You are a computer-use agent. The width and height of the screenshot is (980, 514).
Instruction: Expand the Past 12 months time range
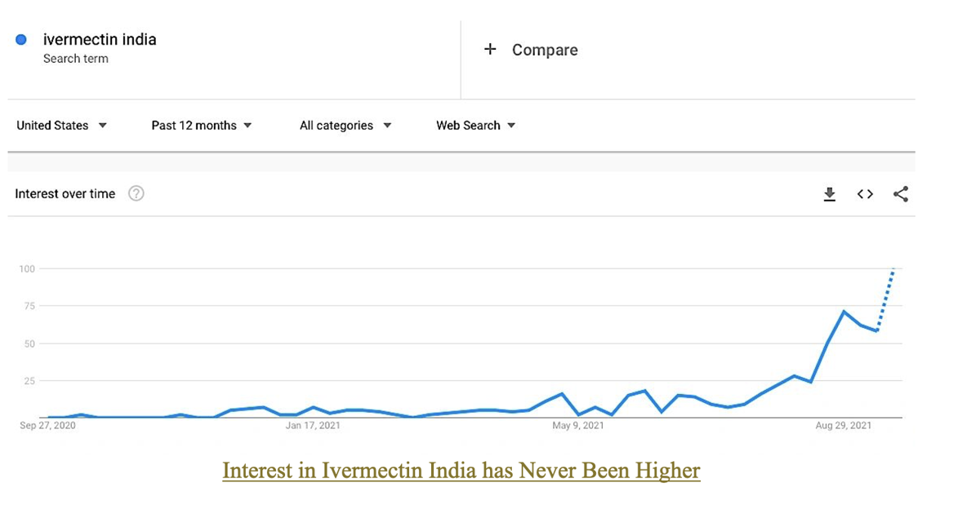coord(202,126)
